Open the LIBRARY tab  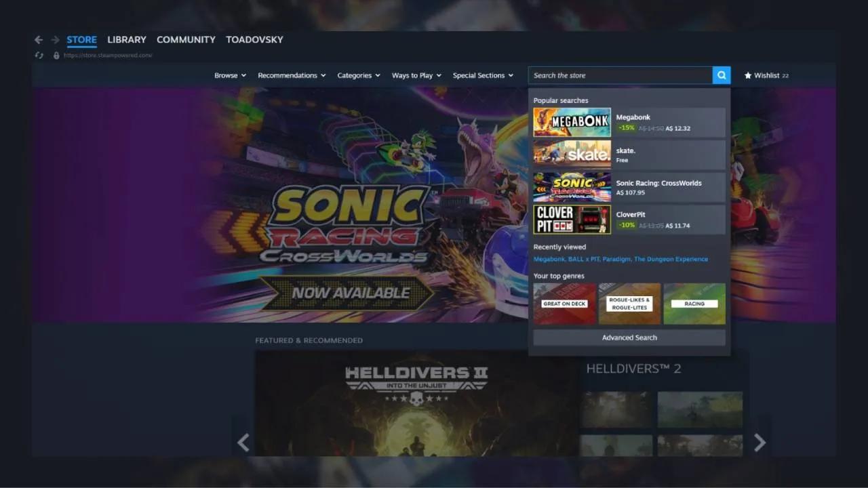point(127,40)
